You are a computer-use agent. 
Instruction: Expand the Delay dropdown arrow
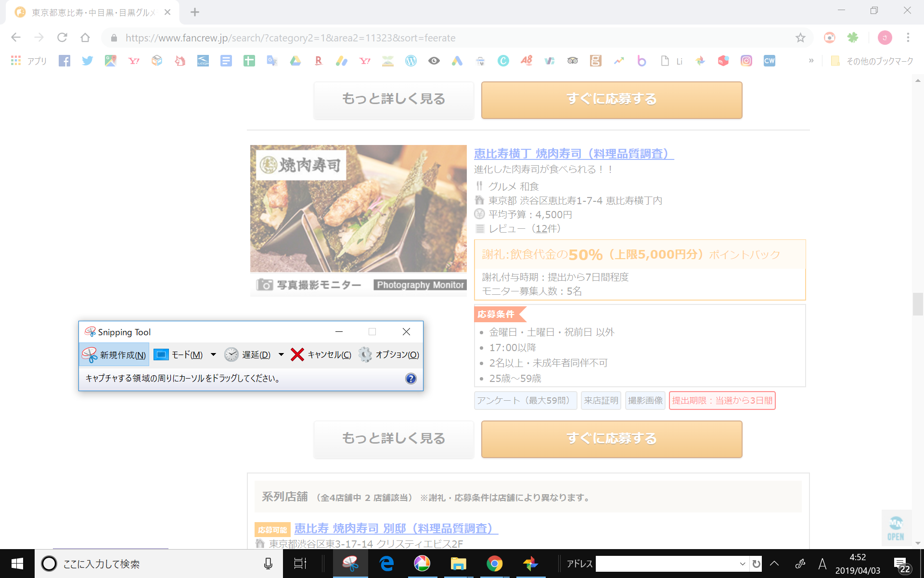(281, 355)
